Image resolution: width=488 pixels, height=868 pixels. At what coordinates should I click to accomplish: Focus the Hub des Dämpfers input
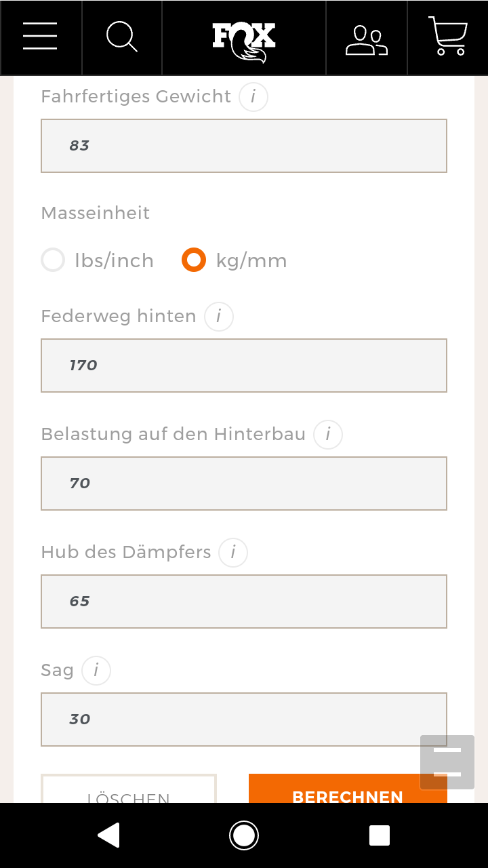244,601
